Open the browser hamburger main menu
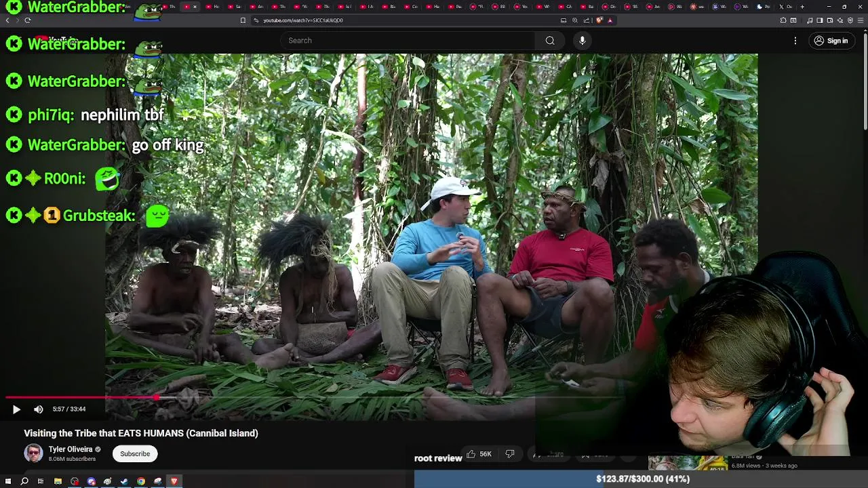 (x=861, y=20)
